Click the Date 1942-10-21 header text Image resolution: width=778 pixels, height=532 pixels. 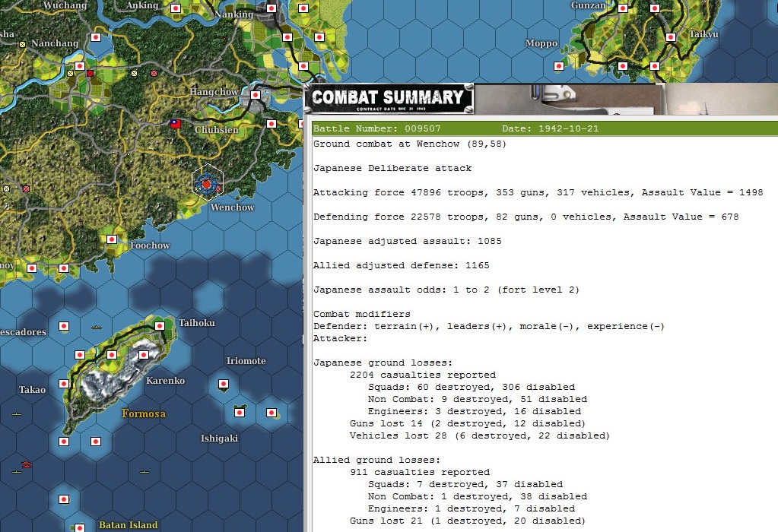click(551, 128)
